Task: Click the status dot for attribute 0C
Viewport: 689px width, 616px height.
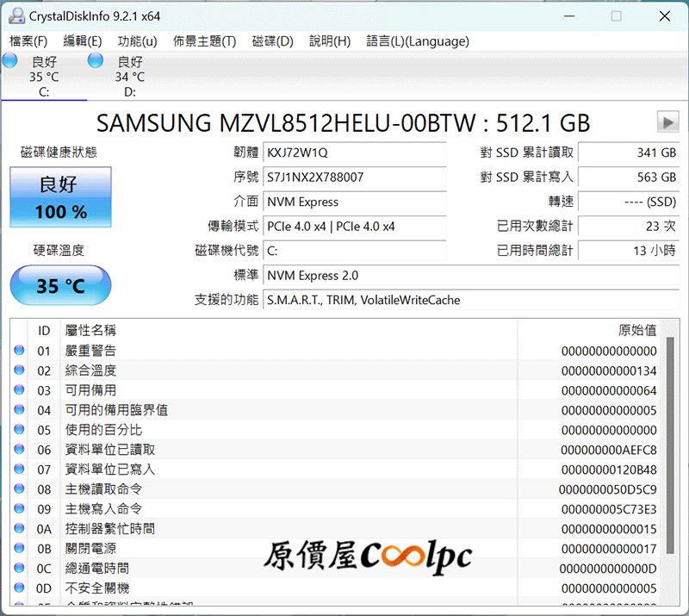Action: click(19, 568)
